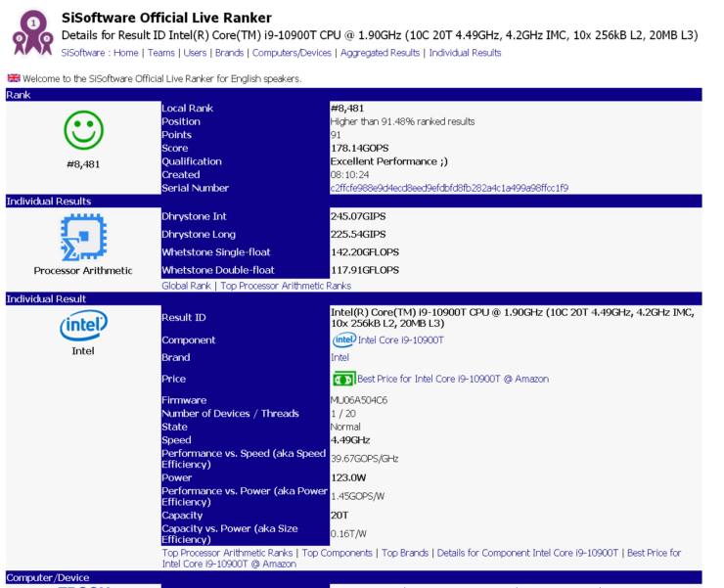The width and height of the screenshot is (724, 588).
Task: Open the serial number hash link
Action: click(449, 188)
